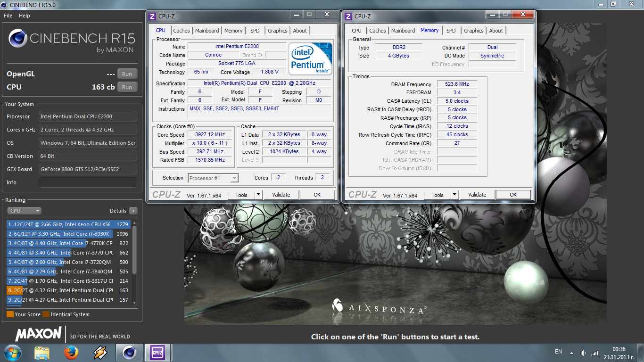The height and width of the screenshot is (362, 644).
Task: Switch to SPD tab in left CPU-Z window
Action: [x=255, y=31]
